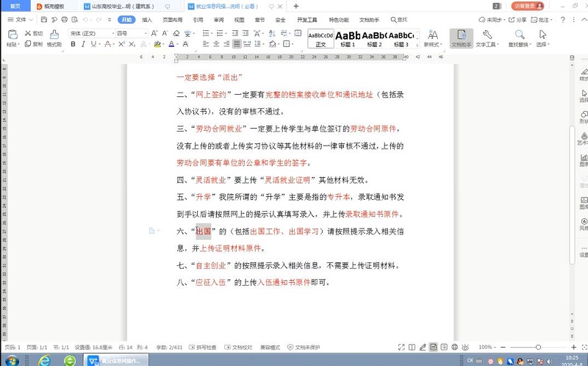Switch to the 插入 (Insert) ribbon tab
Screen dimensions: 588x366
tap(147, 20)
